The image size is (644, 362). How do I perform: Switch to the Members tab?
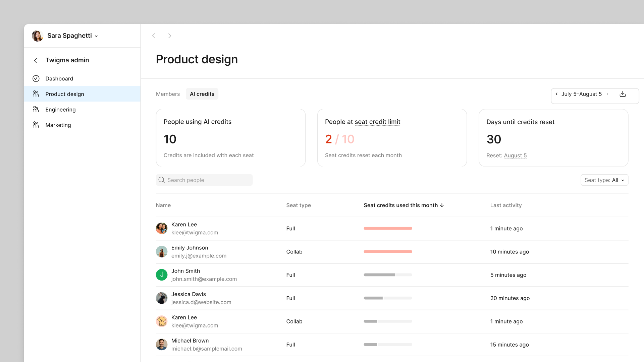pyautogui.click(x=168, y=94)
